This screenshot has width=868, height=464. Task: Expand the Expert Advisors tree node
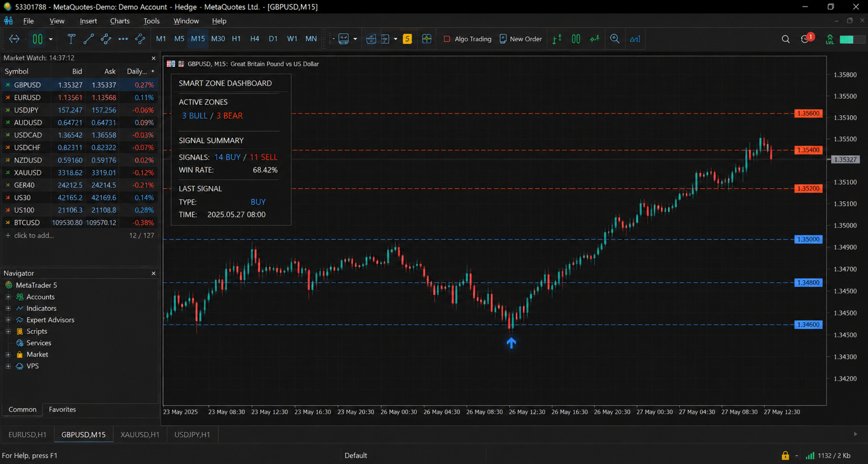click(x=8, y=320)
